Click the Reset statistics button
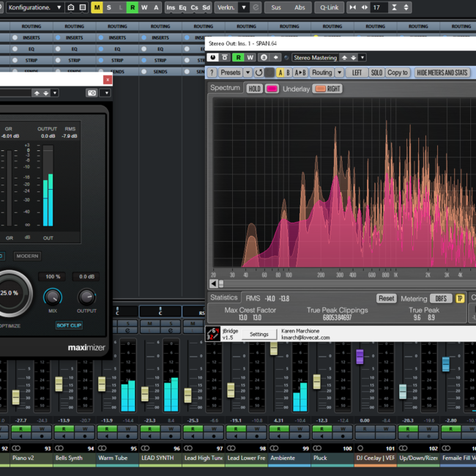Screen dimensions: 476x476 click(x=387, y=298)
